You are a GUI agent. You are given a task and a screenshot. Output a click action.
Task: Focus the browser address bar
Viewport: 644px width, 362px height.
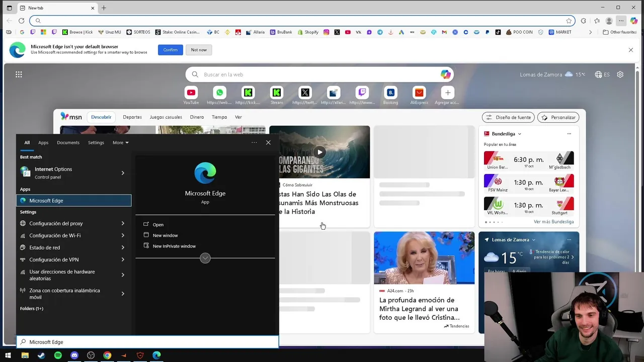click(302, 21)
